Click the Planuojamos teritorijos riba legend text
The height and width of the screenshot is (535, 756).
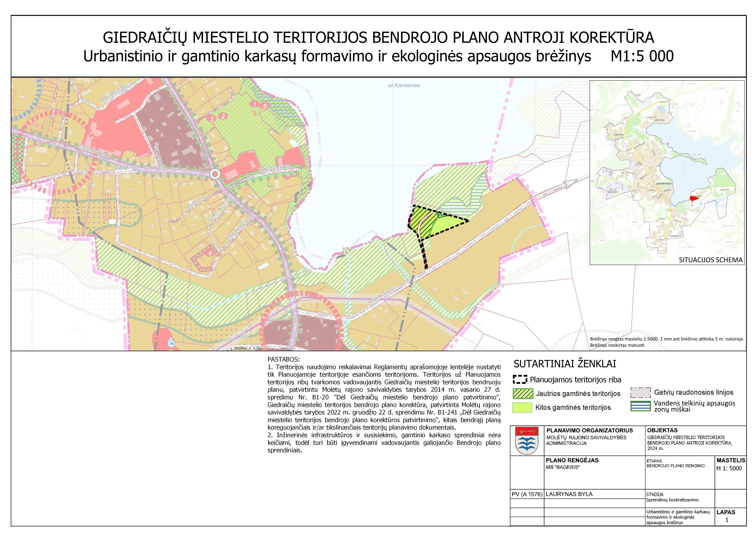[576, 380]
